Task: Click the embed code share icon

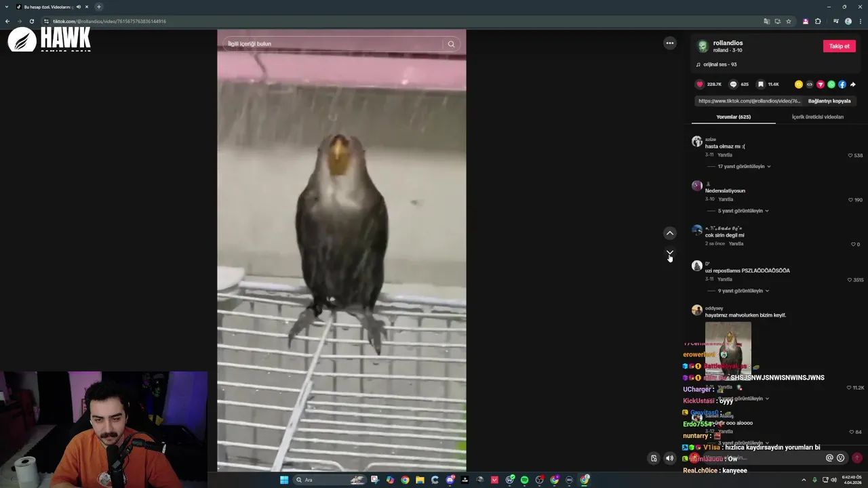Action: pyautogui.click(x=810, y=84)
